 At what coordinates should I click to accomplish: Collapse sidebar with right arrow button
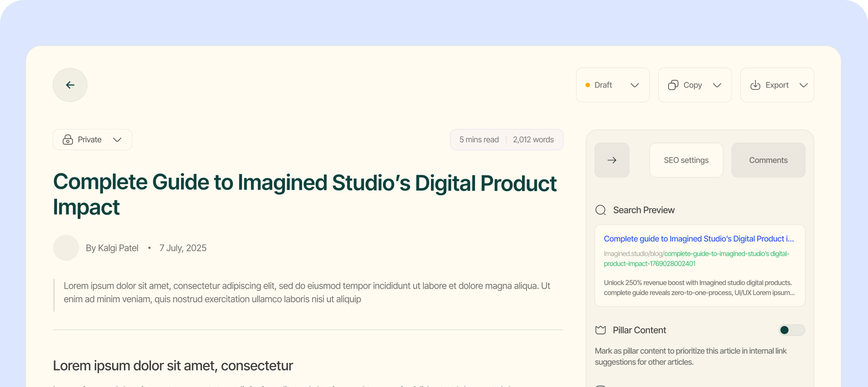coord(612,160)
